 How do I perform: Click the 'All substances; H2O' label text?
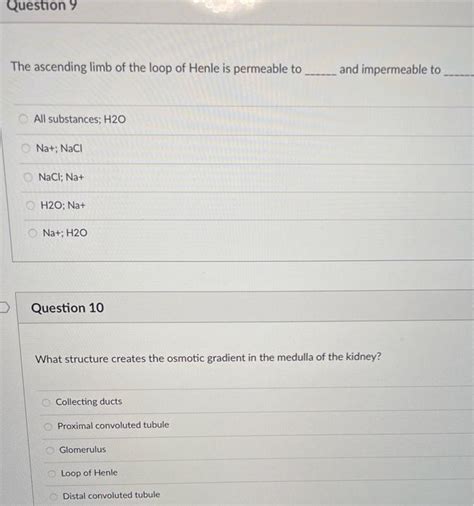click(x=80, y=119)
